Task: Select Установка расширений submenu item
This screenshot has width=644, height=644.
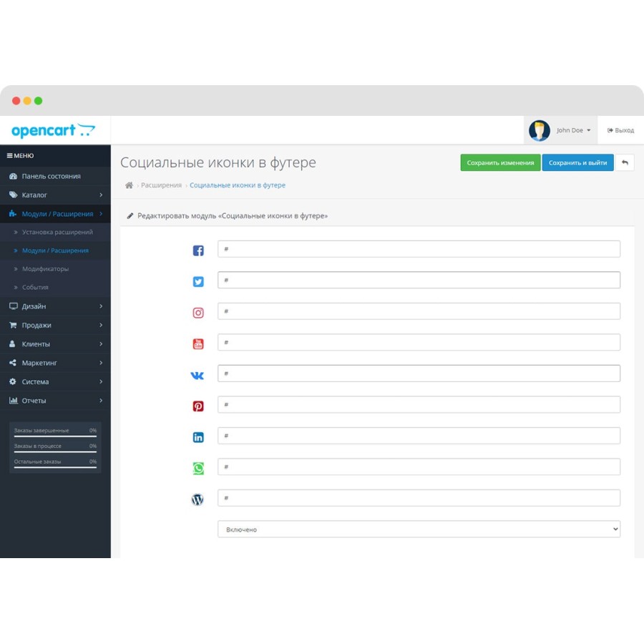Action: [55, 232]
